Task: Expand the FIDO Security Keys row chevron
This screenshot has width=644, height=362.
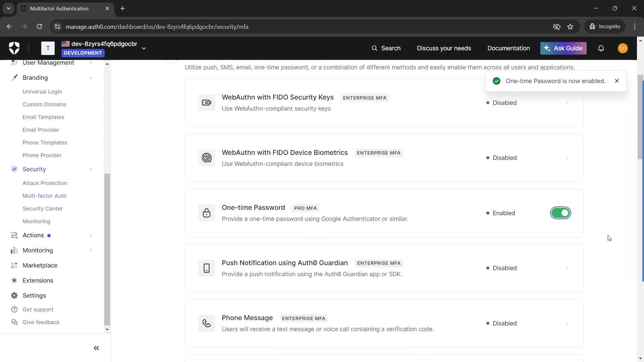Action: click(567, 103)
